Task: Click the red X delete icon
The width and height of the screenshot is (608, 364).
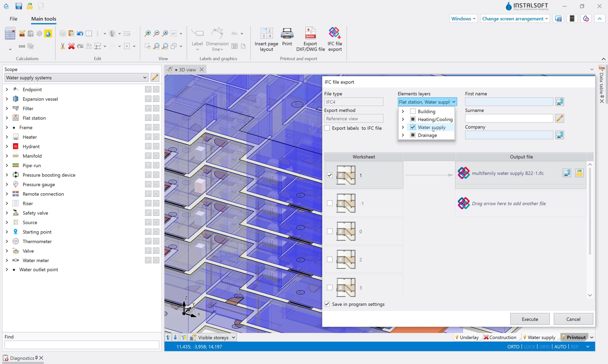Action: (x=71, y=46)
